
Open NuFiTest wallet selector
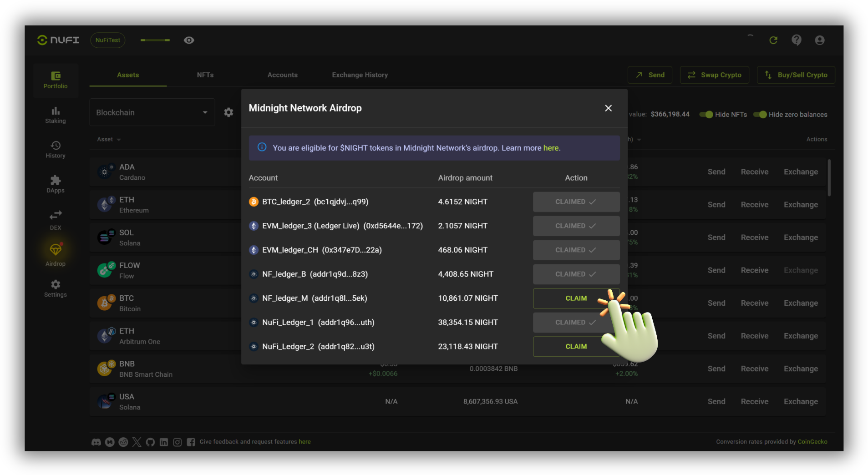pos(108,40)
